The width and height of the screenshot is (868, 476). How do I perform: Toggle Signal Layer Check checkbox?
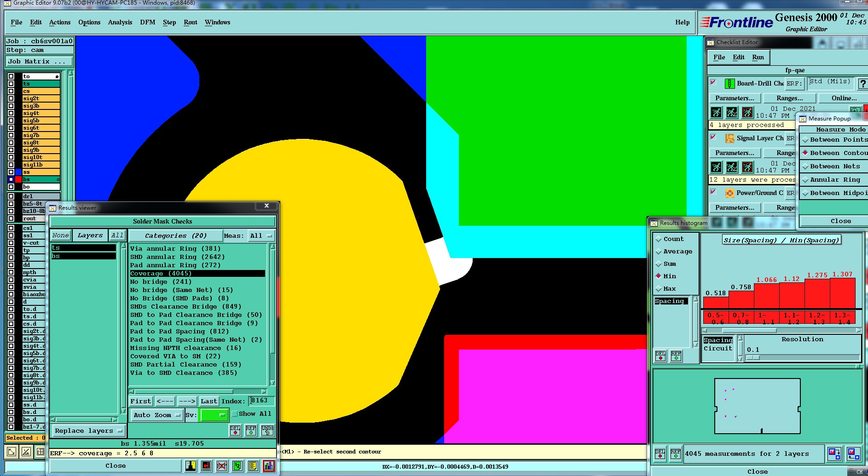coord(713,137)
